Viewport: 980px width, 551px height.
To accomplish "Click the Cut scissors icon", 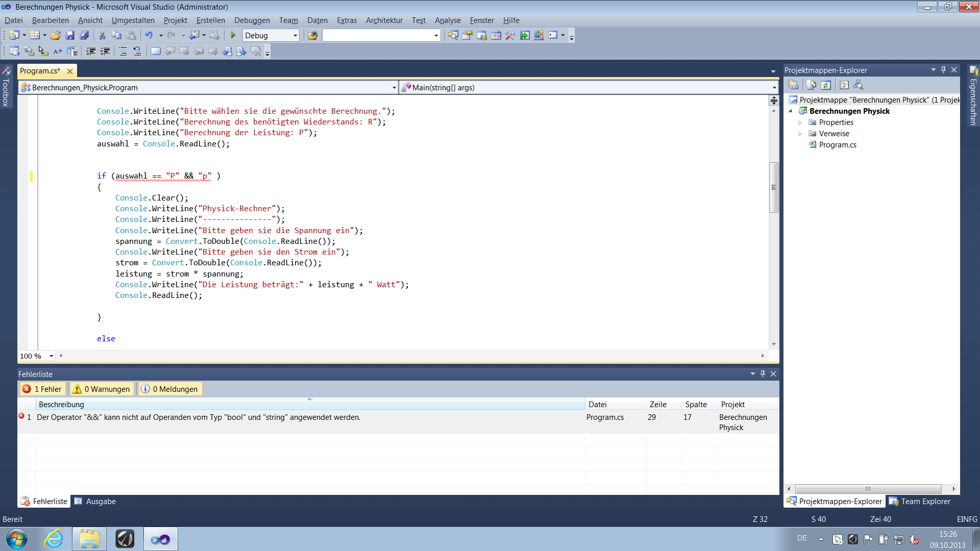I will click(102, 35).
